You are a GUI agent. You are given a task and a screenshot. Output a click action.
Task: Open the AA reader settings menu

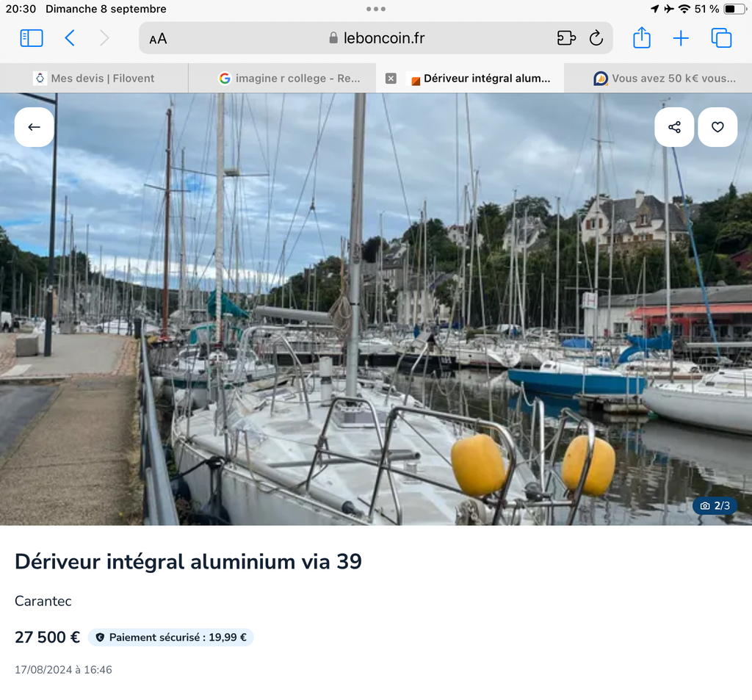tap(158, 39)
